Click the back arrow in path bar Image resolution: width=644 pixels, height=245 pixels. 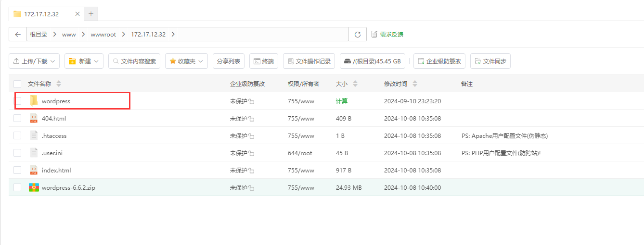18,34
